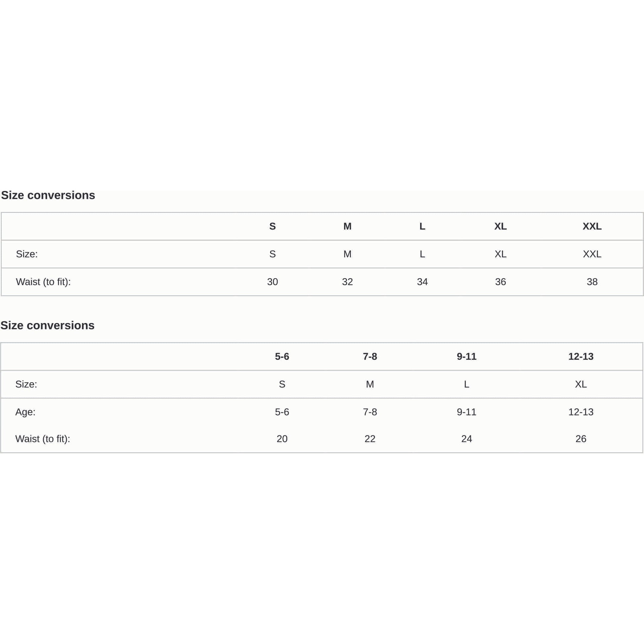Click waist value 34 for size L
This screenshot has height=644, width=644.
(x=422, y=282)
